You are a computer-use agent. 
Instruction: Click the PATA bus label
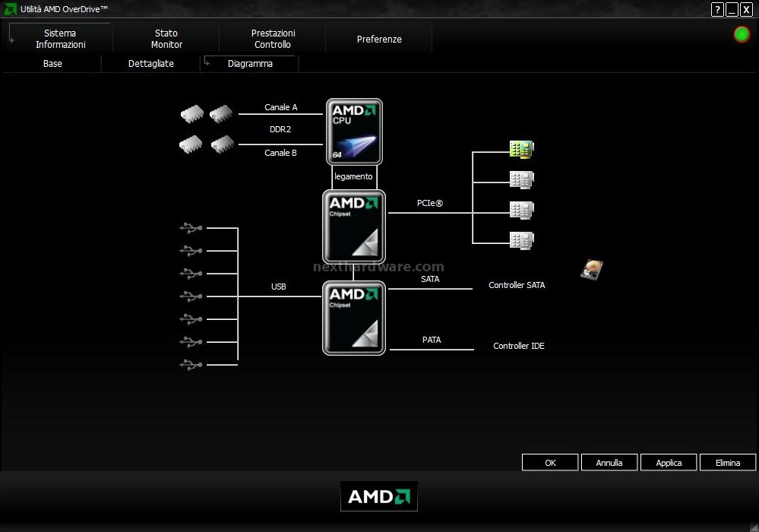[432, 340]
